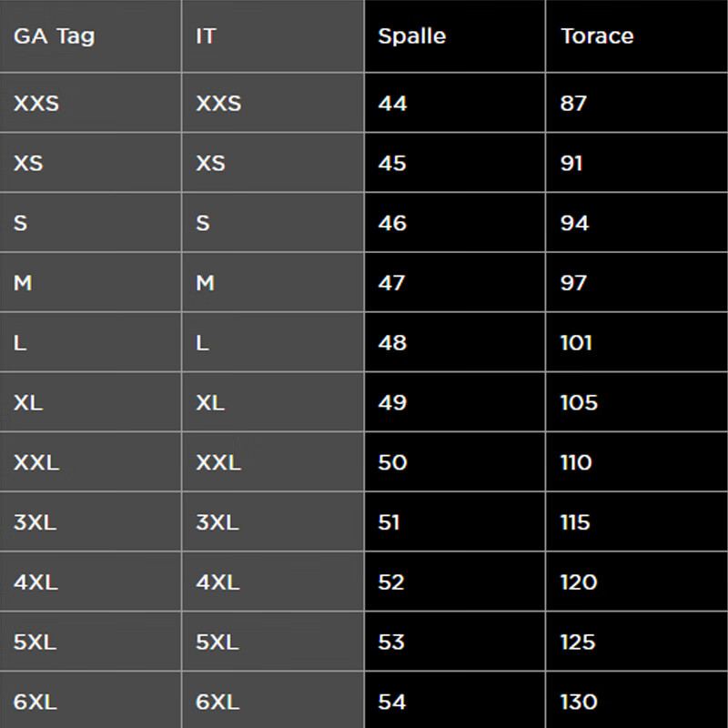The height and width of the screenshot is (728, 728).
Task: Click L in the GA Tag column
Action: 20,343
